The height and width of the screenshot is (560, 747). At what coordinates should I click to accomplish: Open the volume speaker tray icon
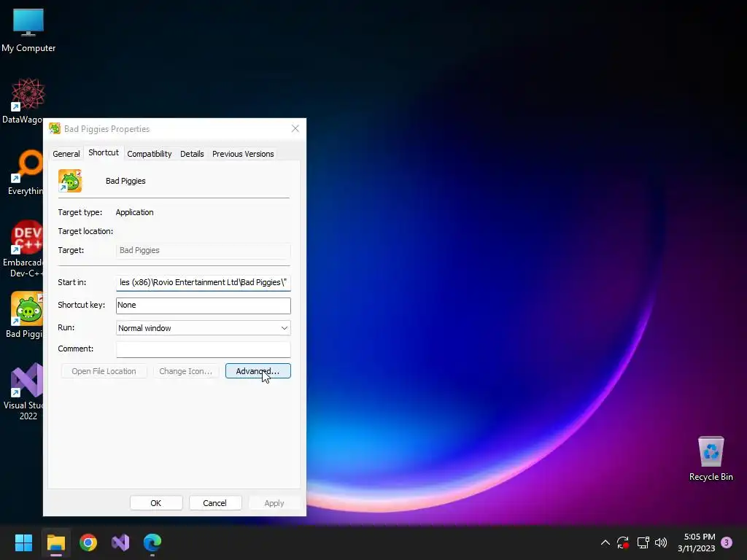point(661,542)
